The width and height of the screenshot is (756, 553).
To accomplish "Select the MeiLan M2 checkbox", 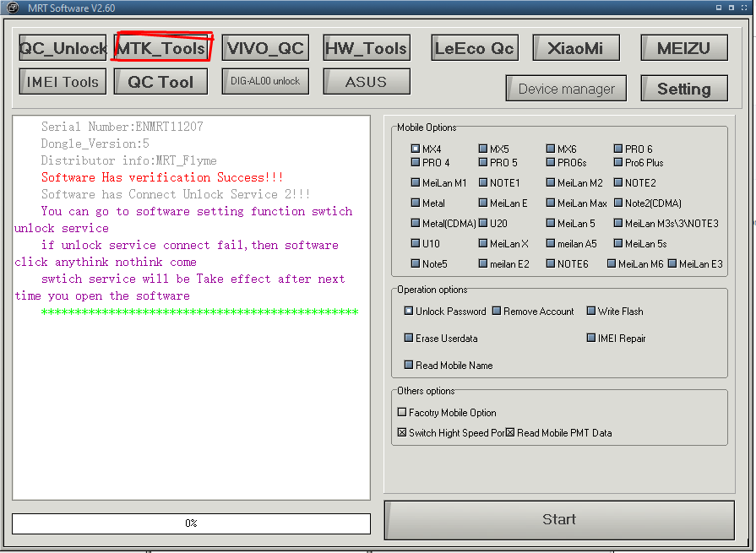I will coord(550,182).
